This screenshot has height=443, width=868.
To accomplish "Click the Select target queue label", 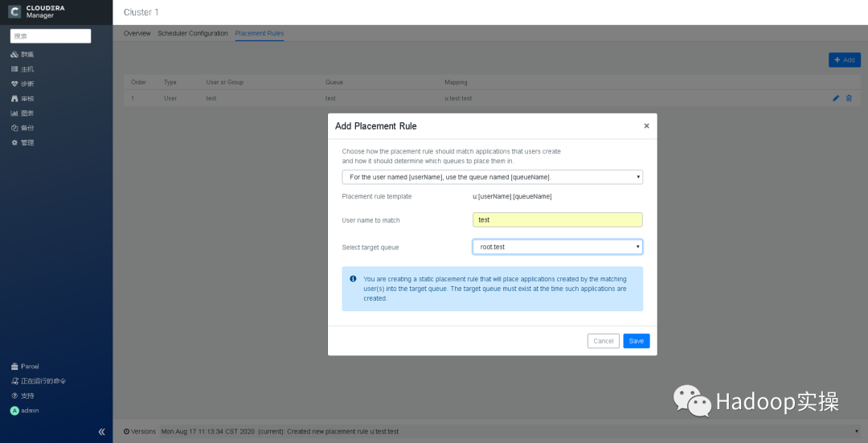I will tap(371, 248).
